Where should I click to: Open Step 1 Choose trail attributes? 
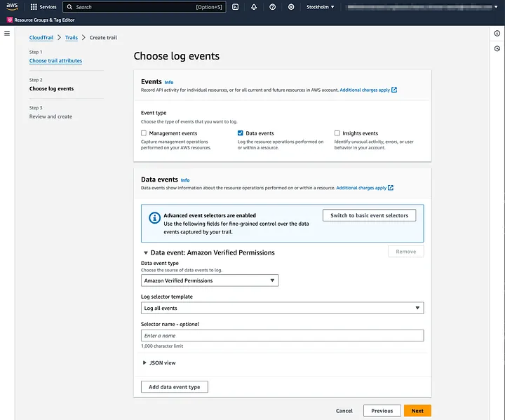(x=55, y=61)
